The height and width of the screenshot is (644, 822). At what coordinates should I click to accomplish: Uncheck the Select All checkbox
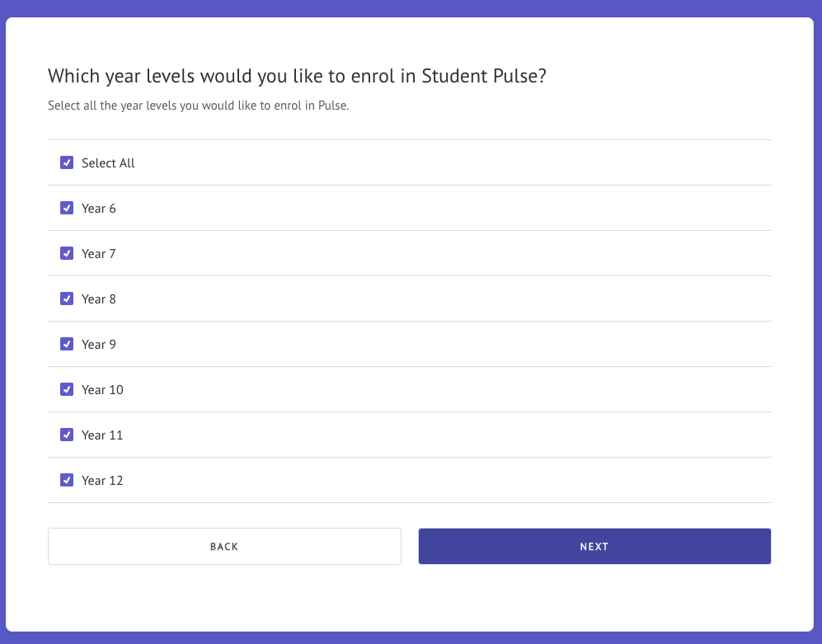67,162
